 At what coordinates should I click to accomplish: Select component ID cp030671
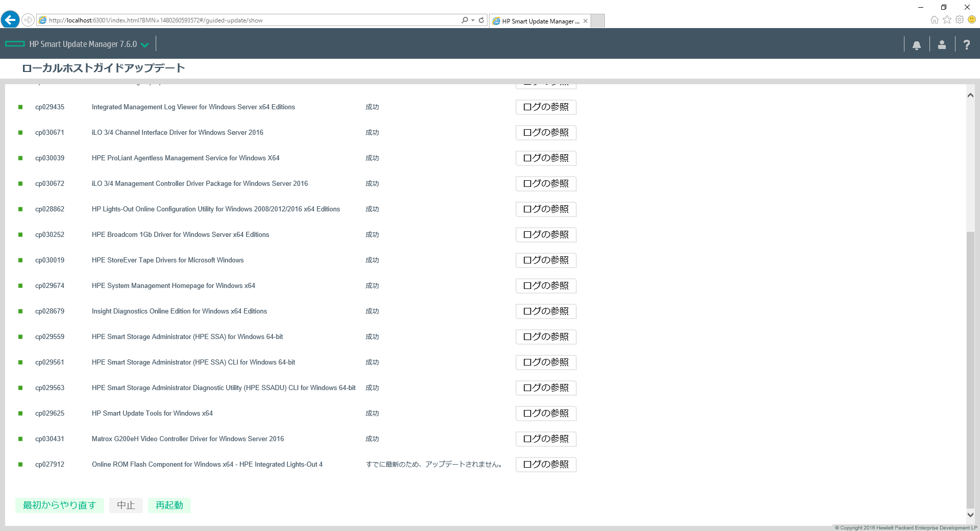click(x=50, y=133)
